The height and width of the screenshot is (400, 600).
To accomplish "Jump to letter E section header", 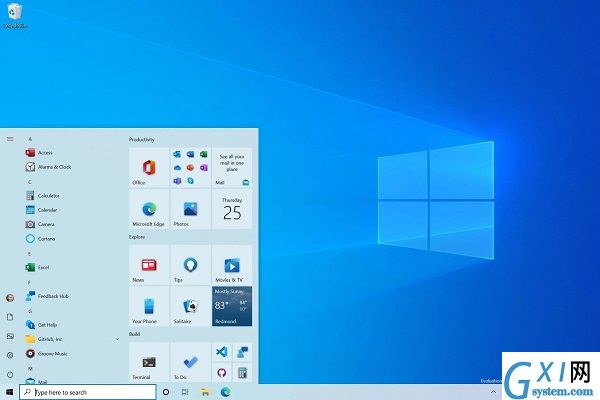I will click(29, 254).
